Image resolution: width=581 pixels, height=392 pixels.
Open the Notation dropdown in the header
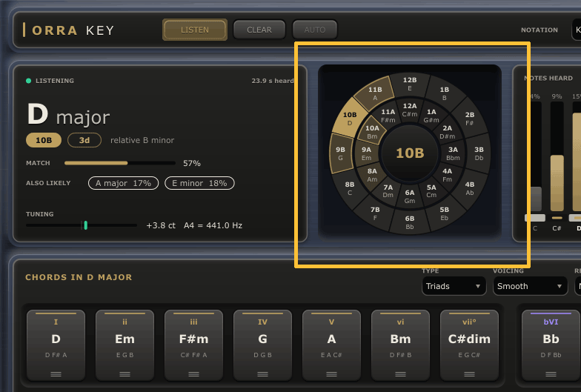[577, 30]
